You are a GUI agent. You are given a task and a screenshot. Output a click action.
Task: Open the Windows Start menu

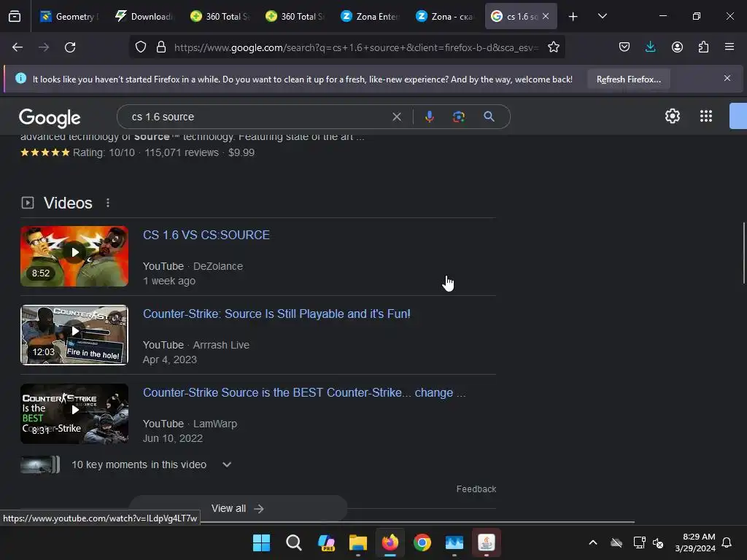click(261, 542)
